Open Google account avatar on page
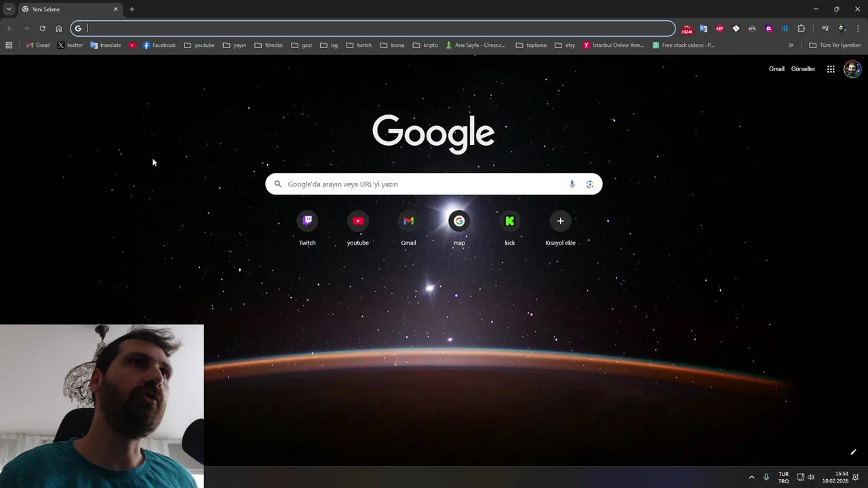The width and height of the screenshot is (868, 488). [852, 69]
